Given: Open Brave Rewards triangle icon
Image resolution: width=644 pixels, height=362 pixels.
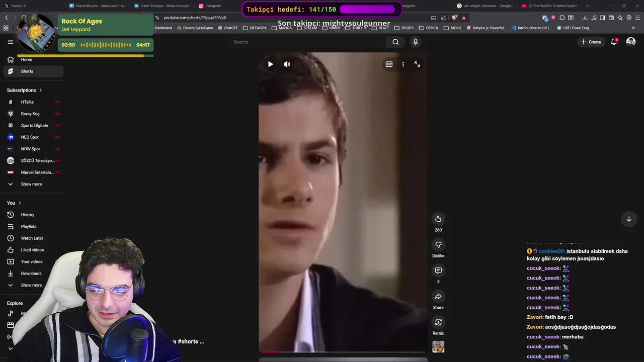Looking at the screenshot, I should [464, 18].
